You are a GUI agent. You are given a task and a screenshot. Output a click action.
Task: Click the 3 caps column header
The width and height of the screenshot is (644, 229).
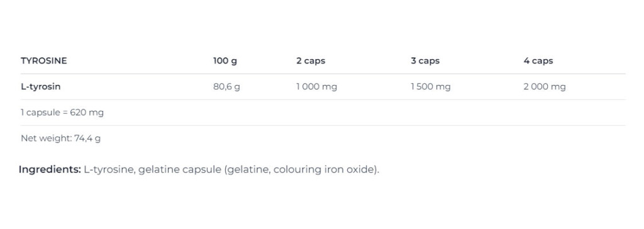click(425, 61)
